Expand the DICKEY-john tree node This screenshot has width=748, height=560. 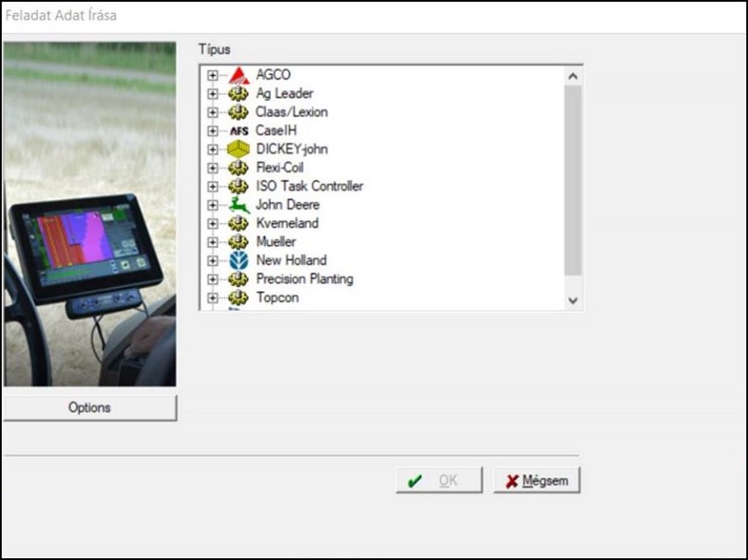213,150
